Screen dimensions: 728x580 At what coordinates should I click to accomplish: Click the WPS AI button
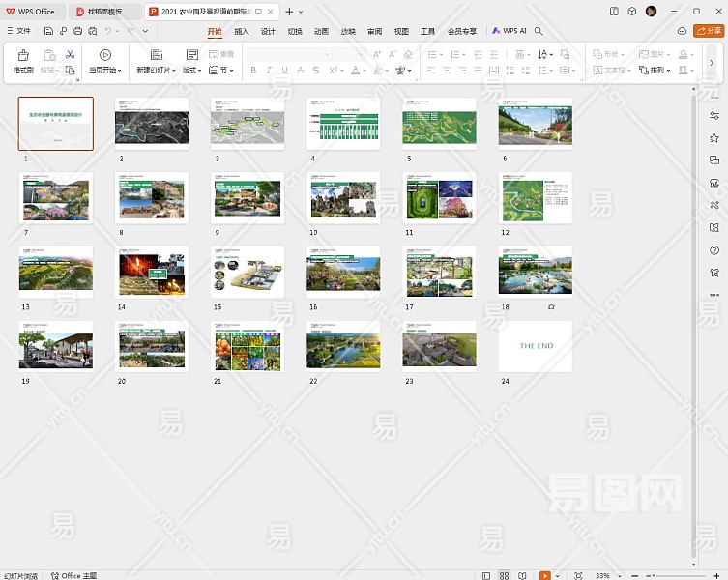click(510, 31)
